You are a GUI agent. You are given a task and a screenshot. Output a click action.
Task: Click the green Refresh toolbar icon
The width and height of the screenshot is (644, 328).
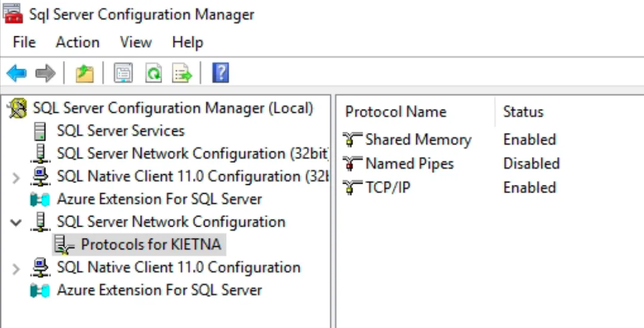[x=153, y=73]
